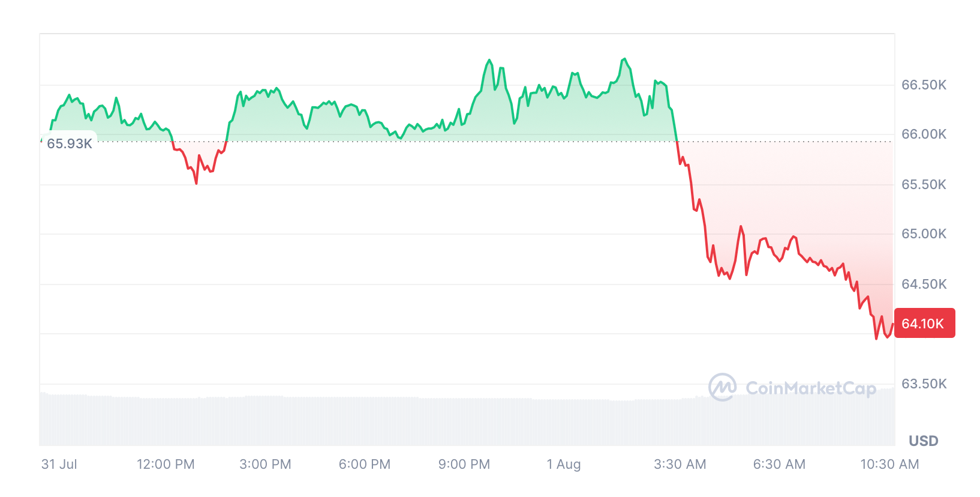Screen dimensions: 980x497
Task: Select the 3:30 AM time marker
Action: 680,464
